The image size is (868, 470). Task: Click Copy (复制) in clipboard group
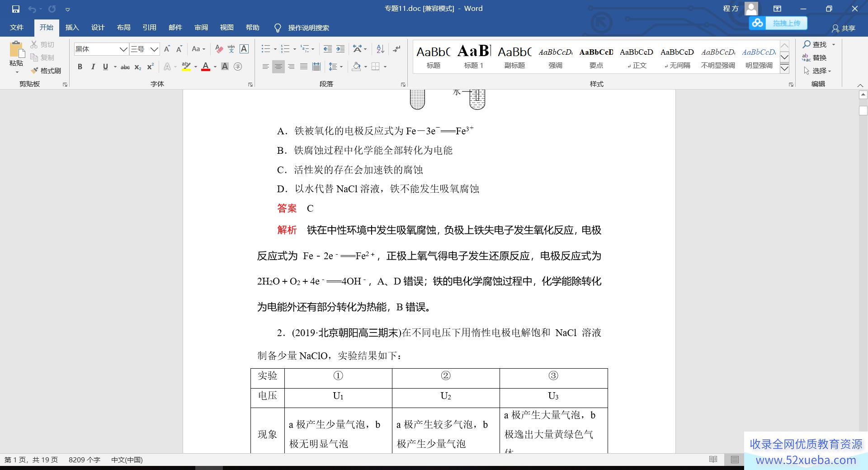[x=42, y=57]
